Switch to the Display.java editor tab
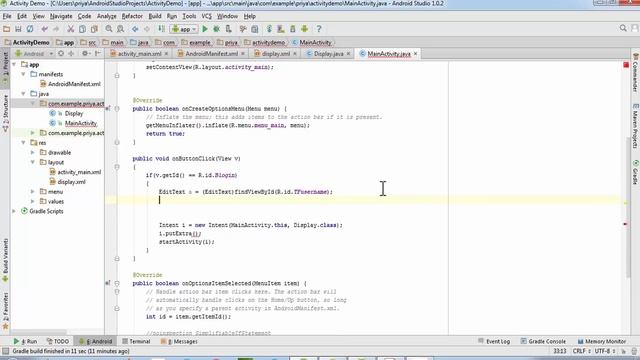The height and width of the screenshot is (360, 640). 328,53
